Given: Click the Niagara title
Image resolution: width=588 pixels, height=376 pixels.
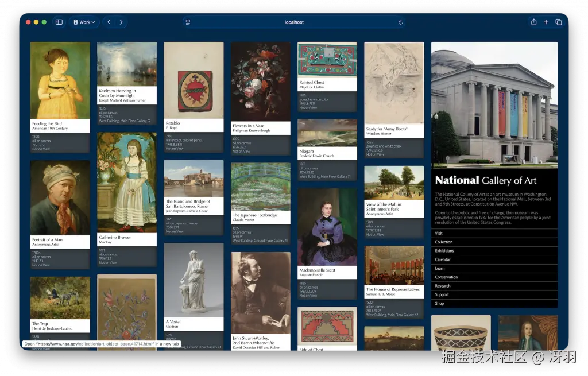Looking at the screenshot, I should tap(307, 151).
